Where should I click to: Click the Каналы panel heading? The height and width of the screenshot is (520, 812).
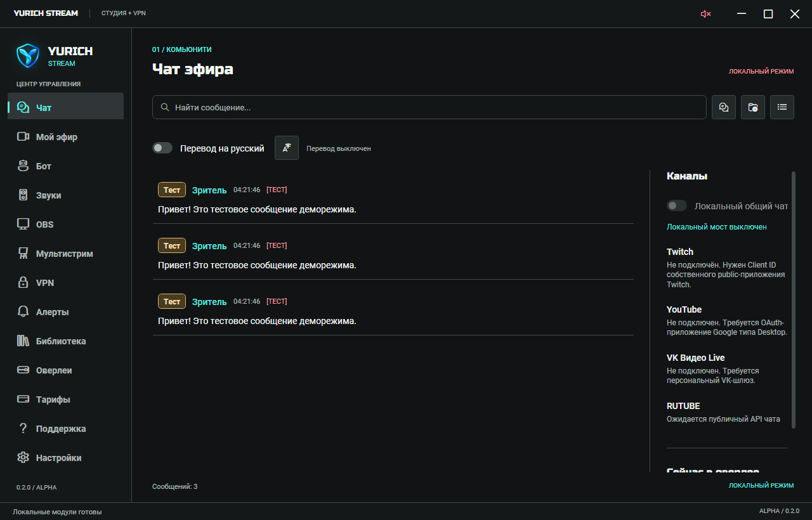(x=687, y=176)
